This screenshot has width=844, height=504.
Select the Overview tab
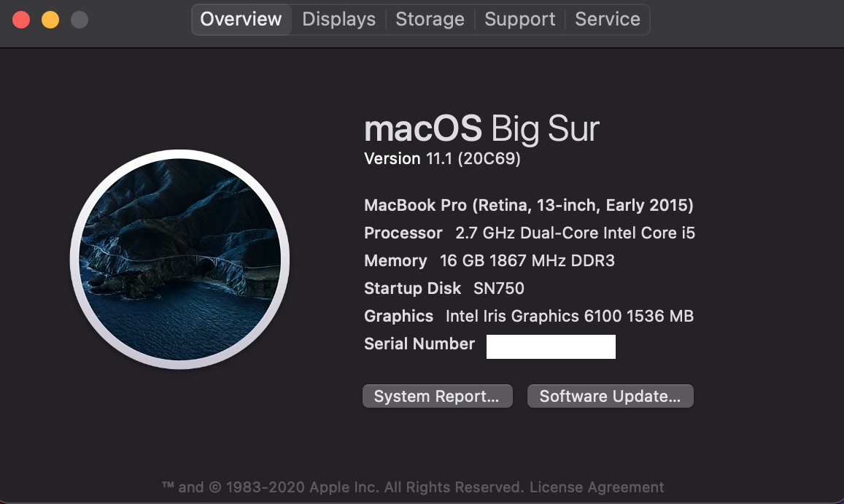click(241, 20)
